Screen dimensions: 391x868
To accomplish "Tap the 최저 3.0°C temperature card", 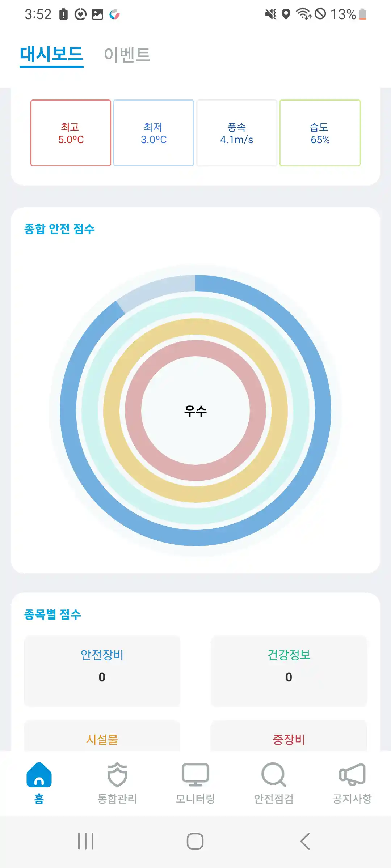I will click(x=154, y=133).
